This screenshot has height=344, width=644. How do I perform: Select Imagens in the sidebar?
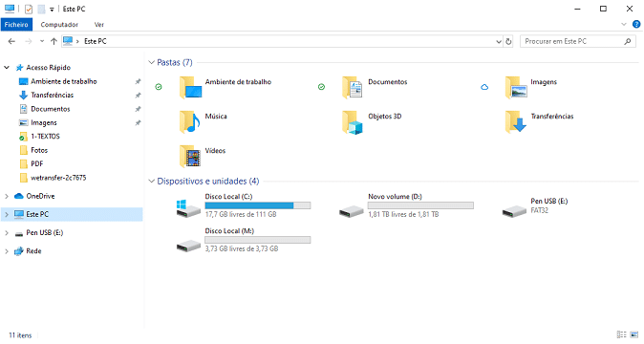(44, 122)
